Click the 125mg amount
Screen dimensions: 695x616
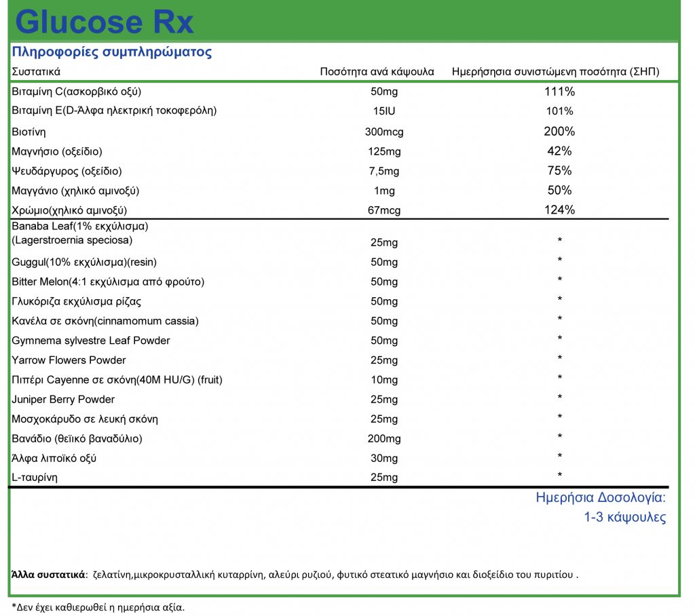(x=384, y=151)
